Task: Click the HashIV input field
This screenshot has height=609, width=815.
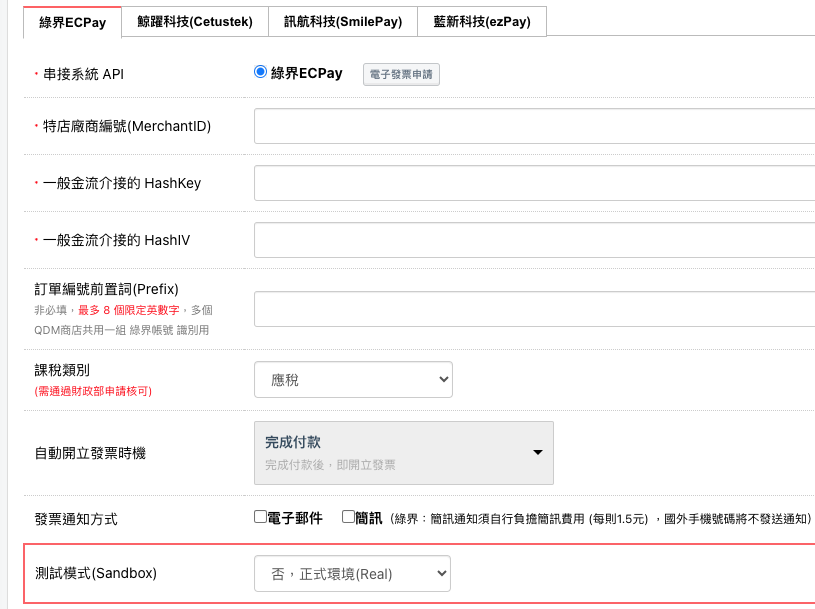Action: tap(534, 240)
